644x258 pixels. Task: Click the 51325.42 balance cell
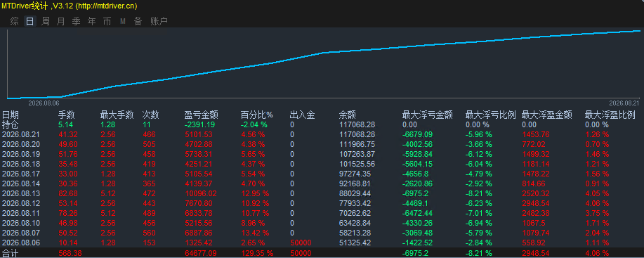coord(355,243)
